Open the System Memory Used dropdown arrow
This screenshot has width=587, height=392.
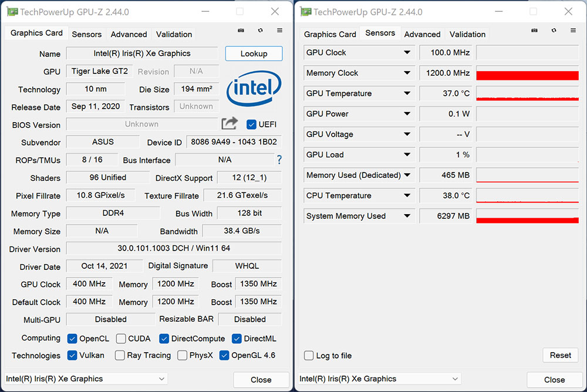[x=407, y=215]
